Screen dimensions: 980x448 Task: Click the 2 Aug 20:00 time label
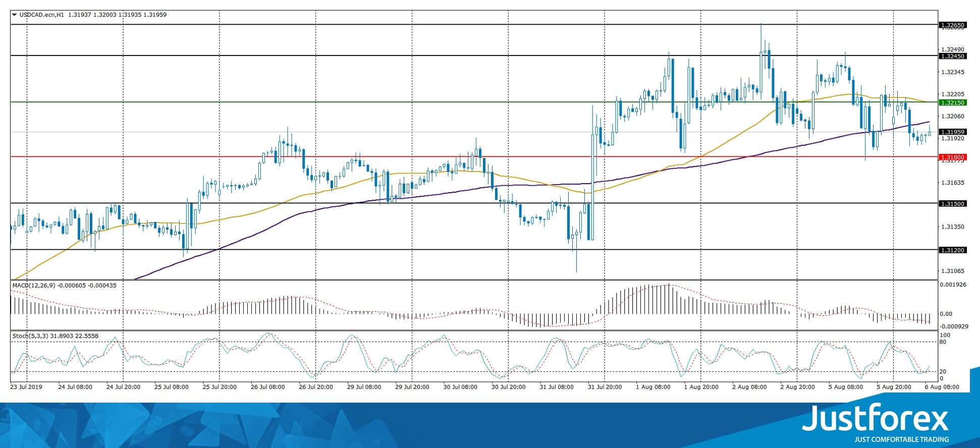[x=797, y=387]
